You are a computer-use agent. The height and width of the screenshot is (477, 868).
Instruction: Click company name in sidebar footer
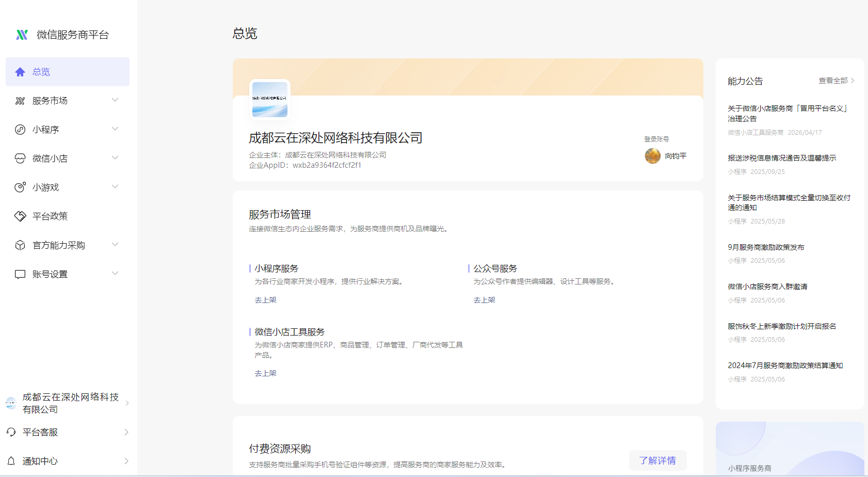[x=71, y=403]
